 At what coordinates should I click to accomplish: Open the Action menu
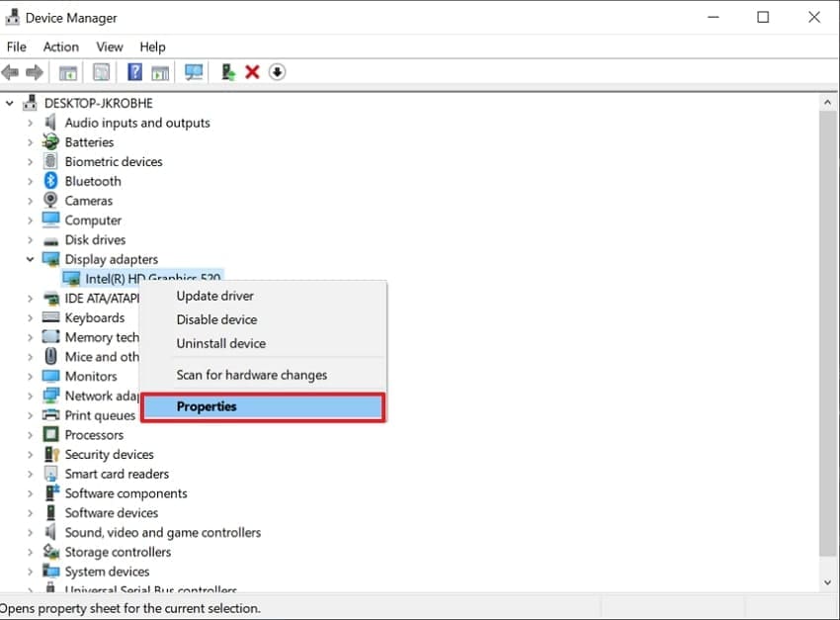click(x=61, y=47)
